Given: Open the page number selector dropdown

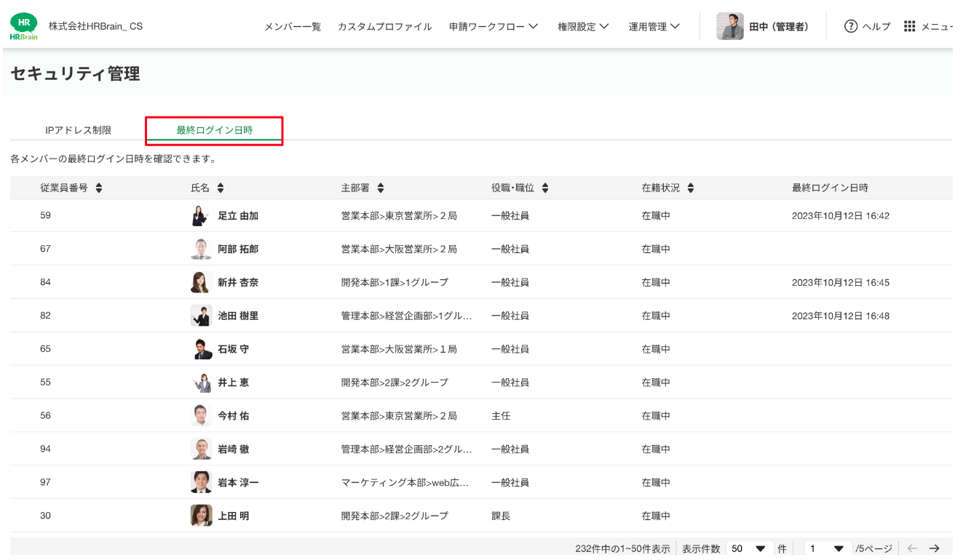Looking at the screenshot, I should [x=828, y=548].
